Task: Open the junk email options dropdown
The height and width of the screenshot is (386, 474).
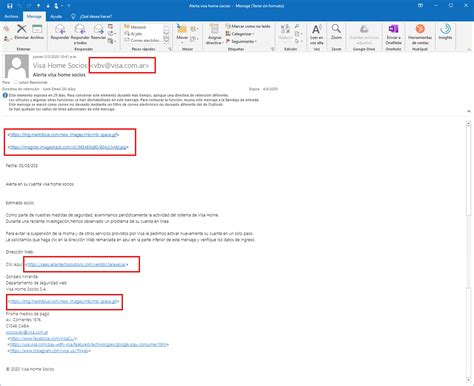Action: click(x=7, y=39)
